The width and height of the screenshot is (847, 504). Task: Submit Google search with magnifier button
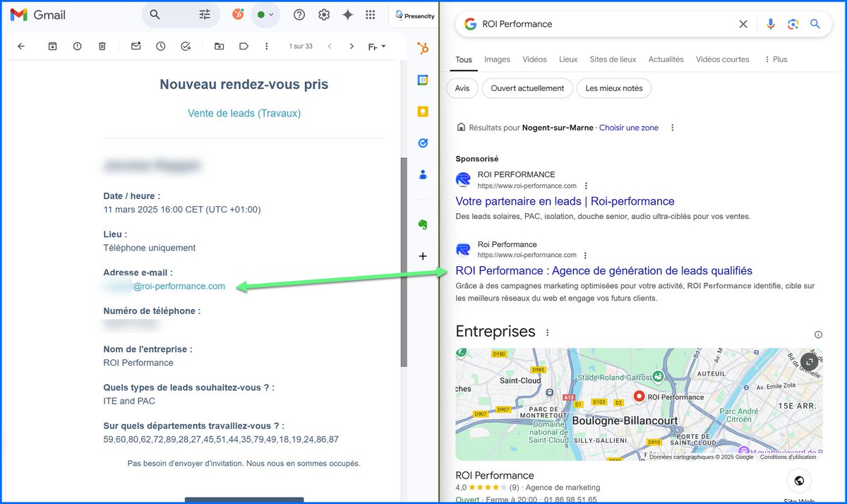815,24
